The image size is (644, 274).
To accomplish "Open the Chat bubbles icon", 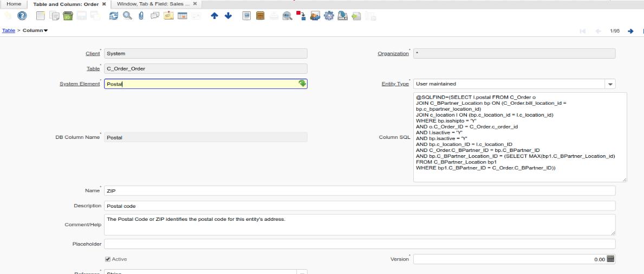I will click(x=155, y=16).
